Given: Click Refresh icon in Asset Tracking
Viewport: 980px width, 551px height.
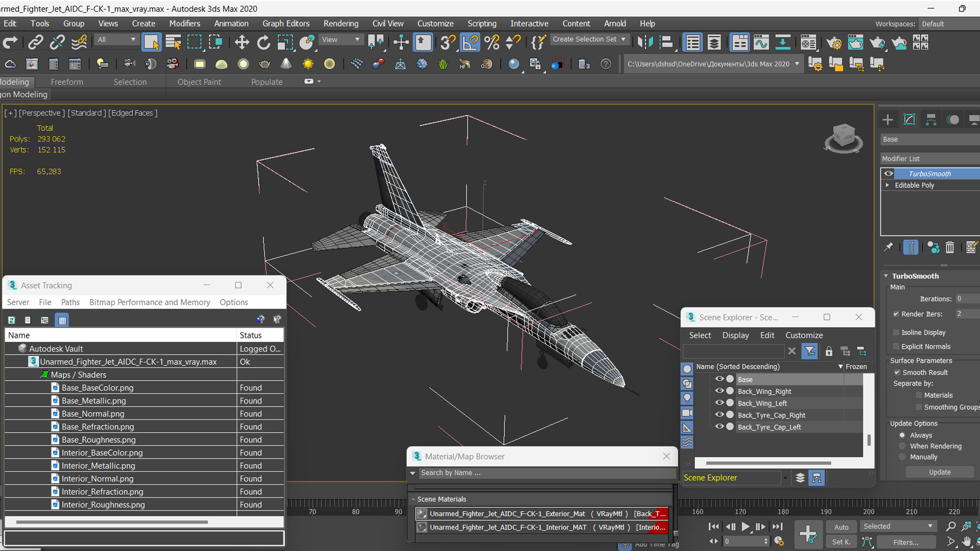Looking at the screenshot, I should coord(11,320).
